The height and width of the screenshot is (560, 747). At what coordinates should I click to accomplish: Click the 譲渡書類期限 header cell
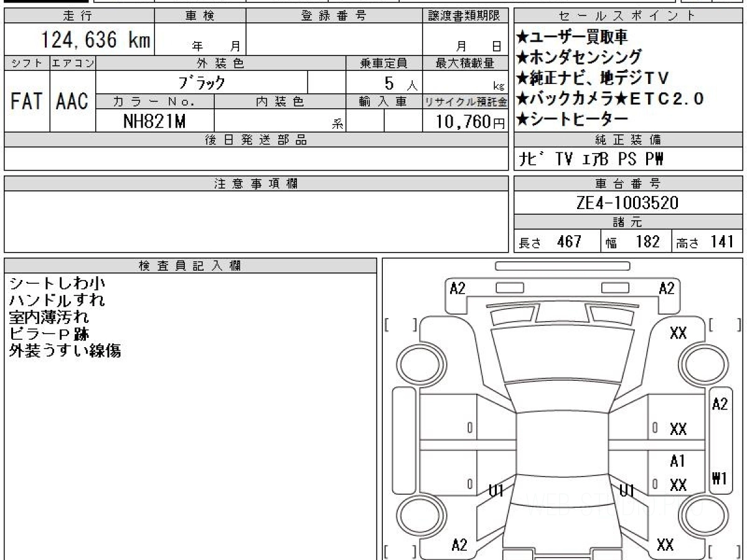tap(465, 16)
